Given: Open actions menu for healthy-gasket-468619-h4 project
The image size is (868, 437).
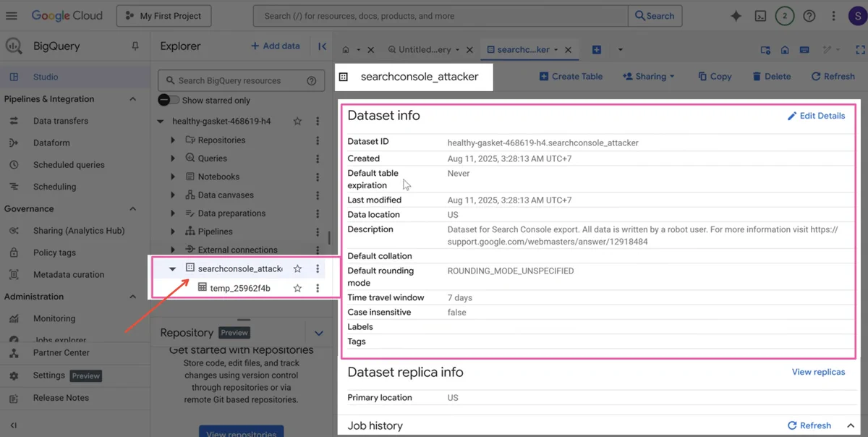Looking at the screenshot, I should (318, 122).
